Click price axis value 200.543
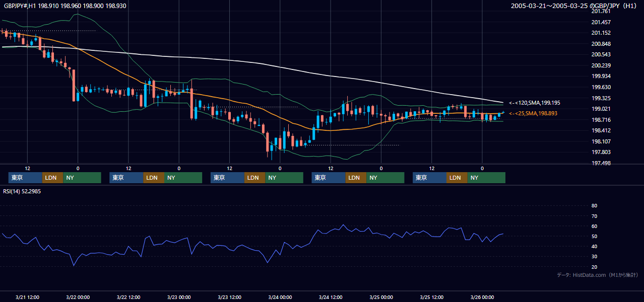644x302 pixels. click(x=601, y=54)
